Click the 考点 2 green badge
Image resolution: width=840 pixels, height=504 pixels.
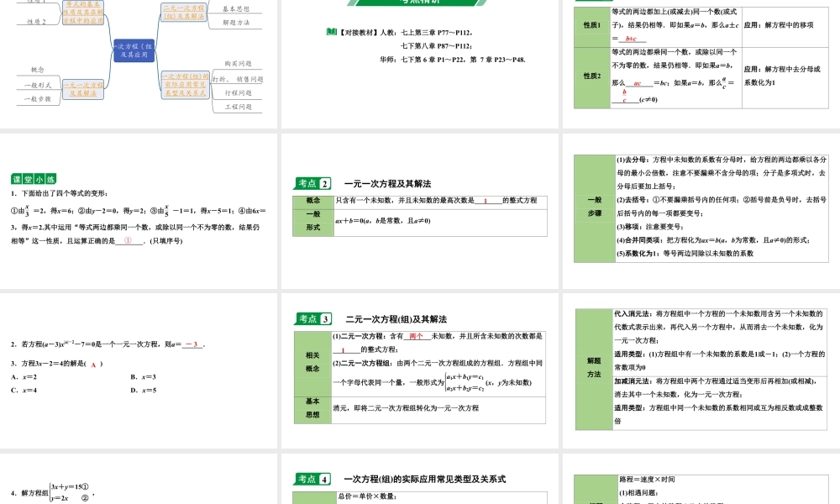(x=313, y=183)
